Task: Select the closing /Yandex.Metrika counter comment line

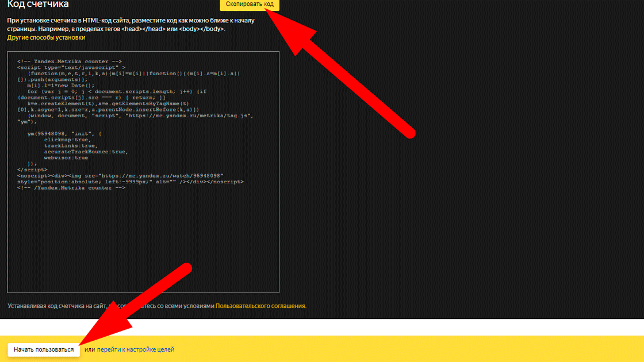Action: pos(71,188)
